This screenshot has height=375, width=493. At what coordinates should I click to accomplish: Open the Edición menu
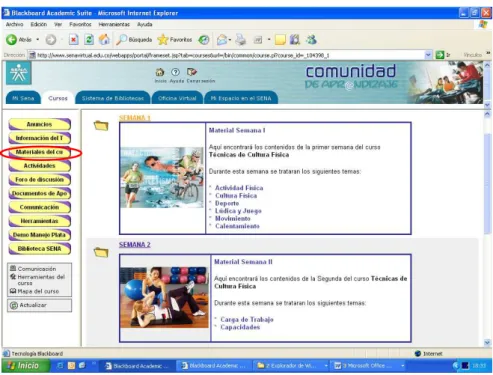(x=39, y=24)
